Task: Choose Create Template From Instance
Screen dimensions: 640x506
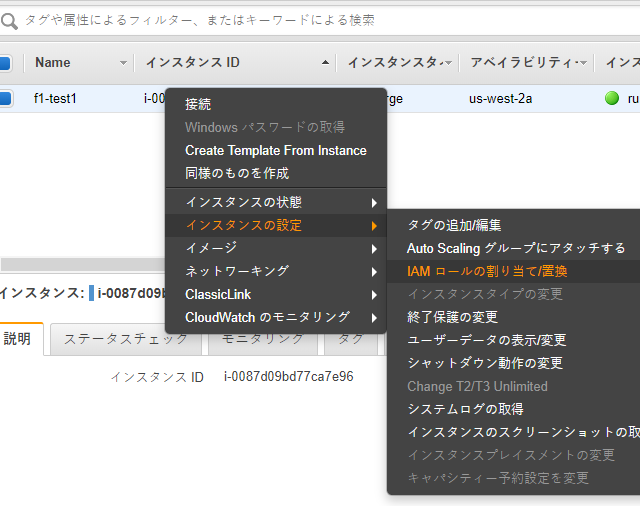Action: 275,150
